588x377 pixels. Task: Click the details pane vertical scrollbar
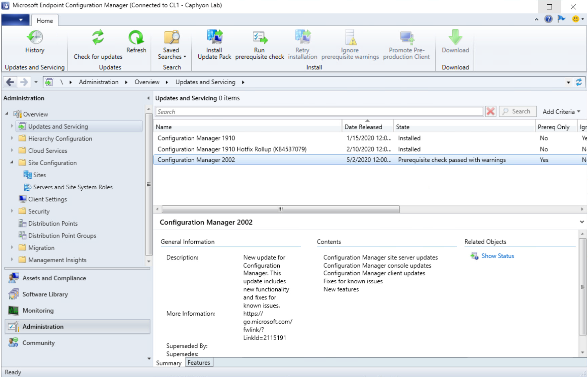pos(583,286)
